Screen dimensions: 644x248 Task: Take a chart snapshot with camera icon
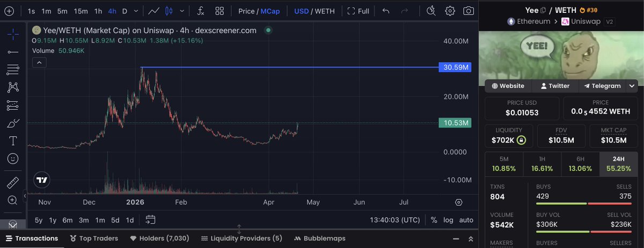click(x=469, y=11)
